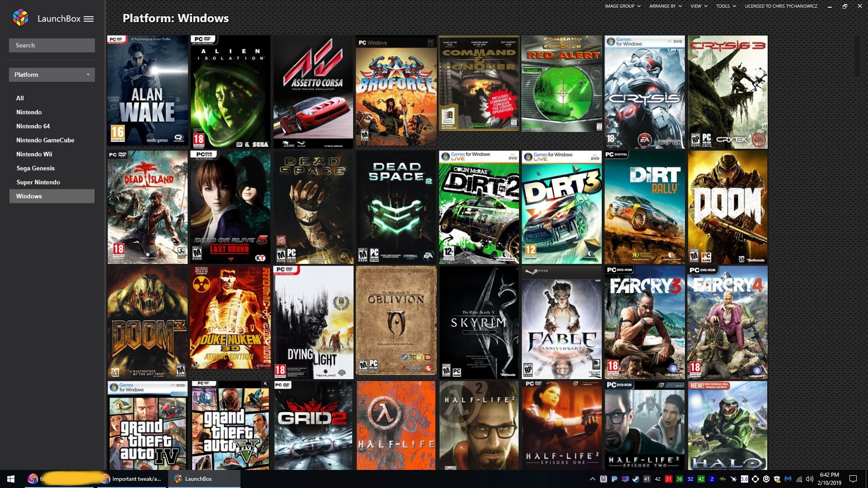Open the View menu
The width and height of the screenshot is (868, 488).
(699, 6)
